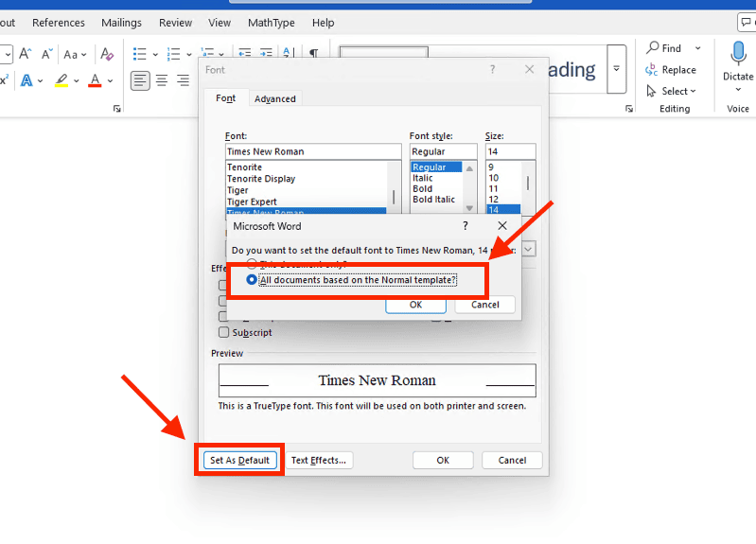756x544 pixels.
Task: Open the Review ribbon tab
Action: coord(175,23)
